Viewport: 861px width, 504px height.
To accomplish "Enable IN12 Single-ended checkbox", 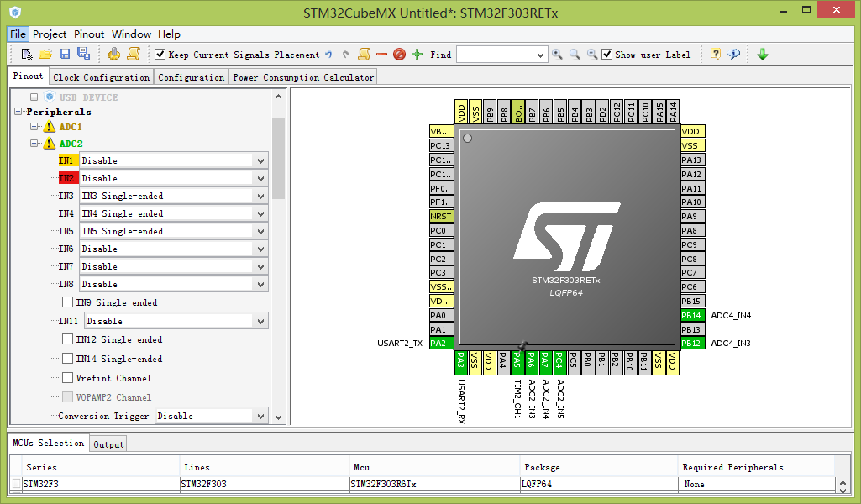I will point(67,339).
